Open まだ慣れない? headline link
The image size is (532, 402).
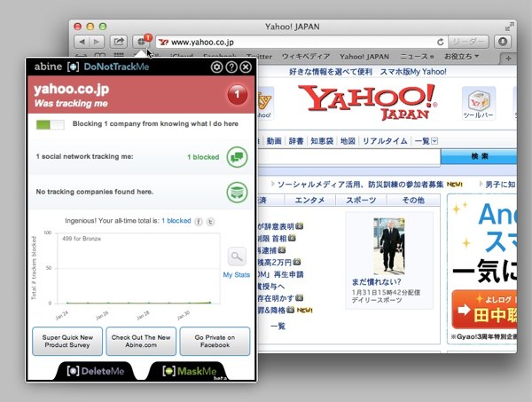(x=376, y=282)
